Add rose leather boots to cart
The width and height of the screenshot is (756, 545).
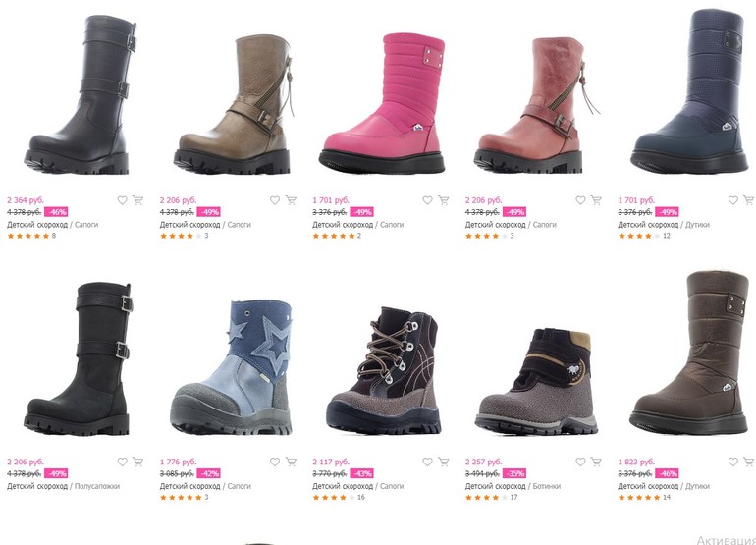pos(596,200)
